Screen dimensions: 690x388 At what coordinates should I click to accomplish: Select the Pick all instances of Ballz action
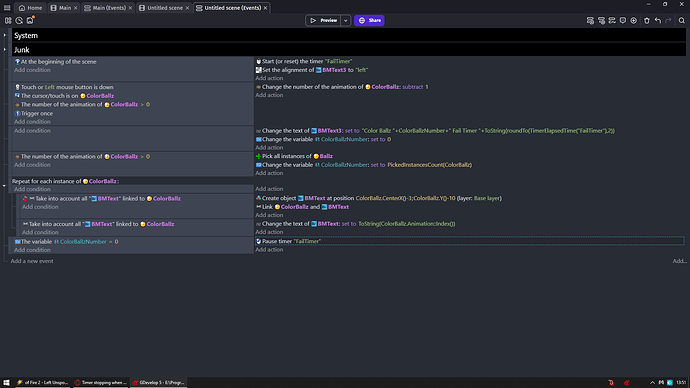(294, 156)
